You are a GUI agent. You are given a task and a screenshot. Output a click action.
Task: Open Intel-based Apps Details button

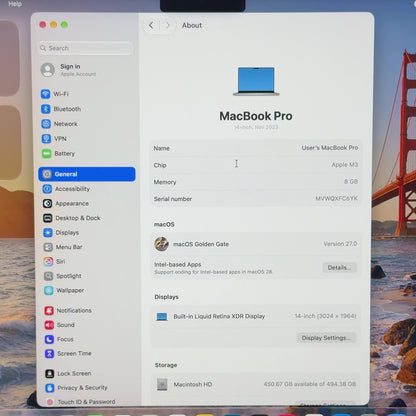tap(339, 267)
